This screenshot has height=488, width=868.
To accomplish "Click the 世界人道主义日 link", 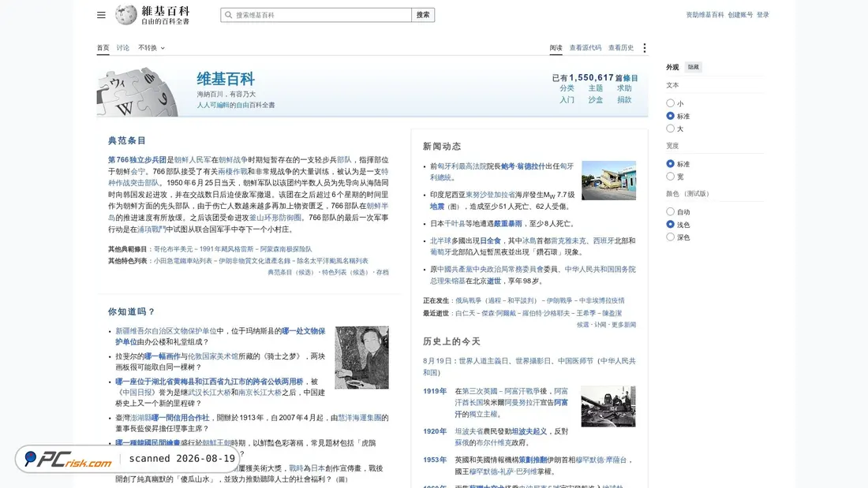I will tap(483, 361).
